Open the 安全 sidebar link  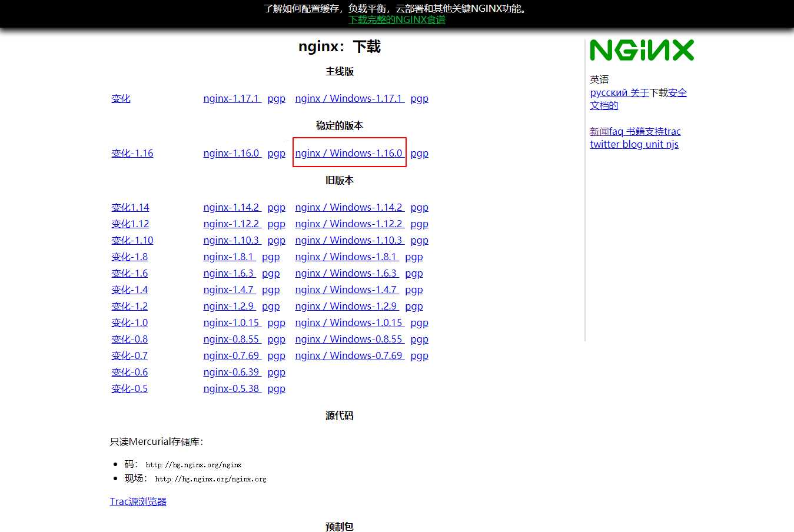click(x=677, y=92)
